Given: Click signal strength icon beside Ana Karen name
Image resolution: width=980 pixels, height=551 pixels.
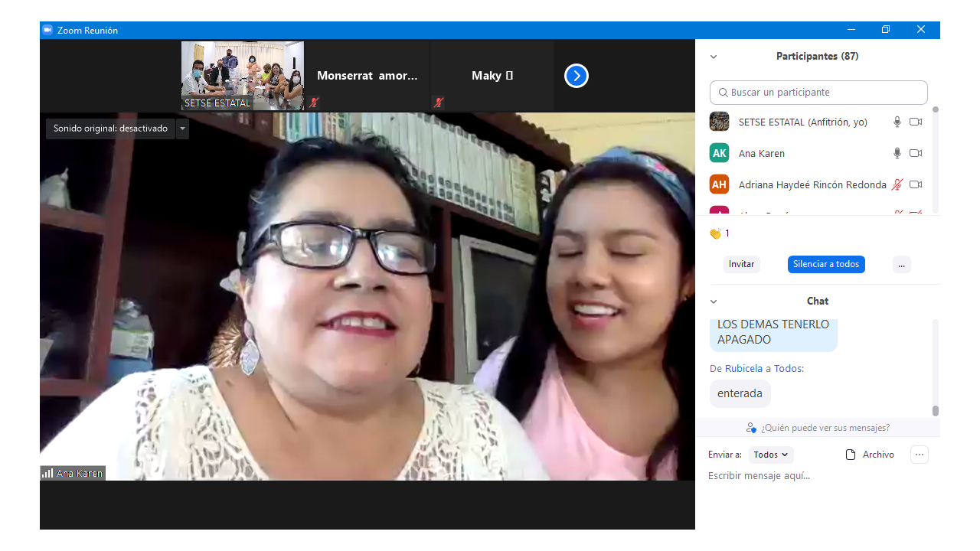Looking at the screenshot, I should pyautogui.click(x=47, y=473).
